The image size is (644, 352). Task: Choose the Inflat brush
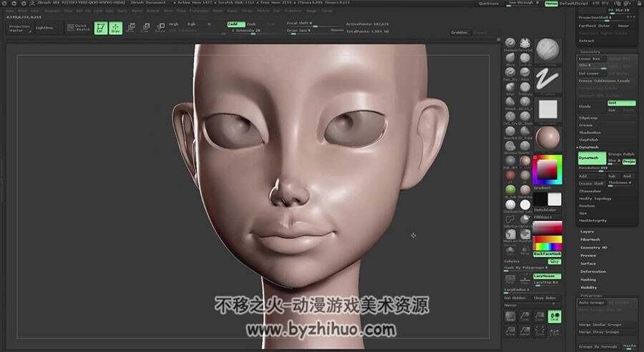pyautogui.click(x=510, y=88)
